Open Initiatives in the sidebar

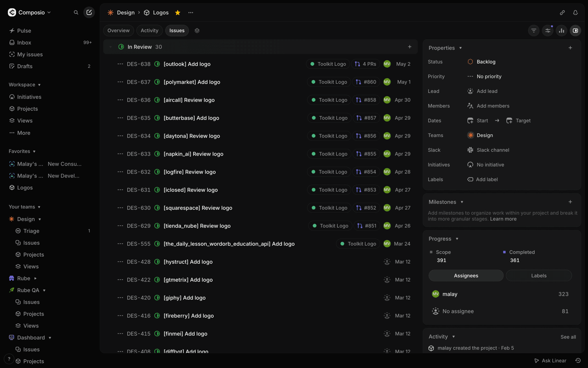50,97
